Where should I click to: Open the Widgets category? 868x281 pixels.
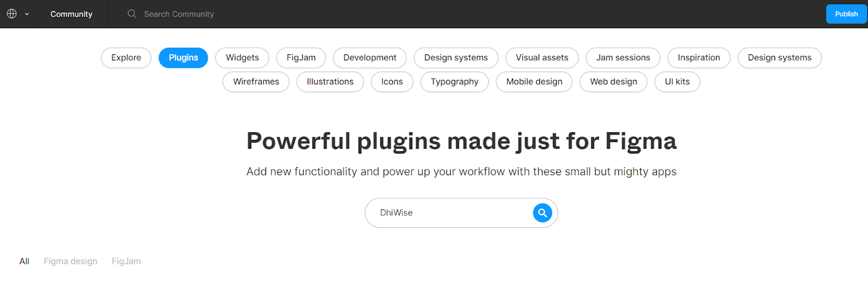click(x=242, y=58)
